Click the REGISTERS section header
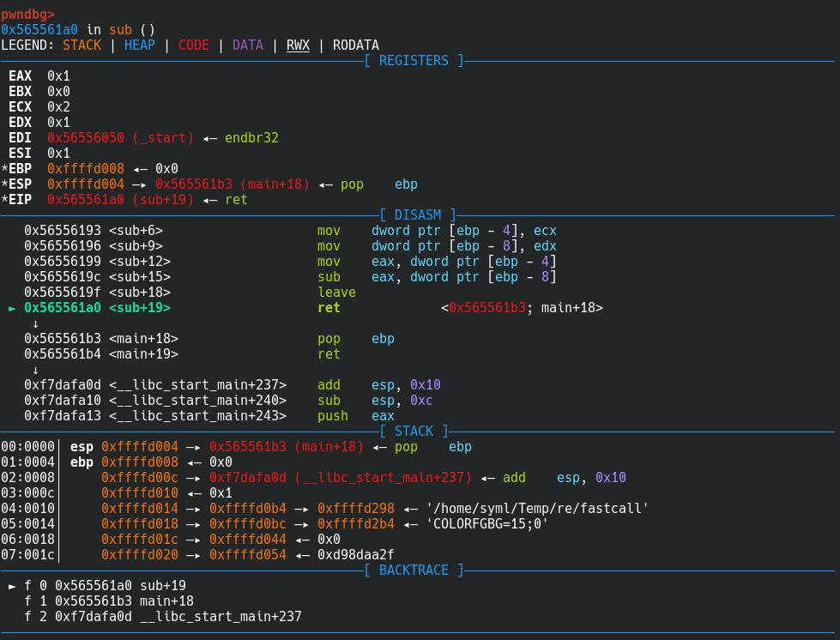840x640 pixels. (414, 61)
